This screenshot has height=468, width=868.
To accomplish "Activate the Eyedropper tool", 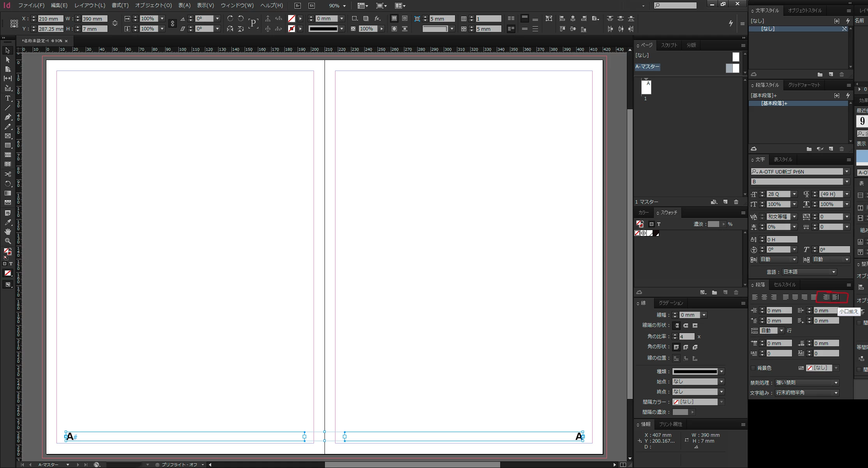I will (7, 222).
